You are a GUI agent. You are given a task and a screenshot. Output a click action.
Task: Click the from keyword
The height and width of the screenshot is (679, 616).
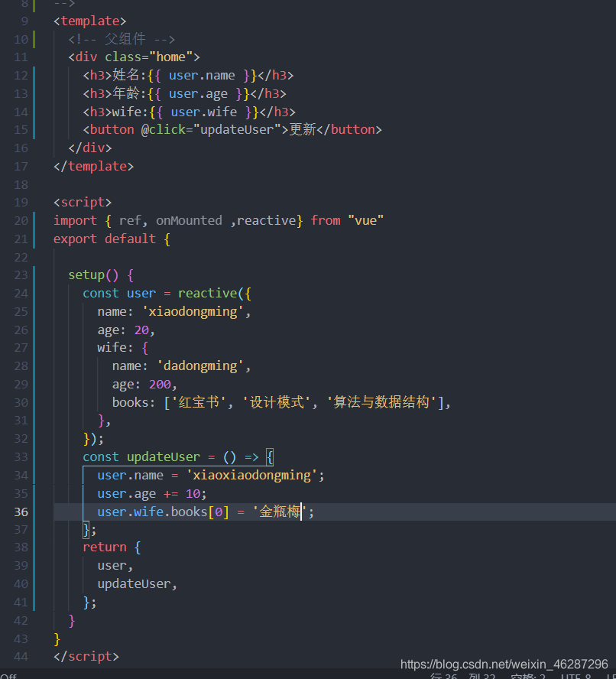[x=326, y=221]
